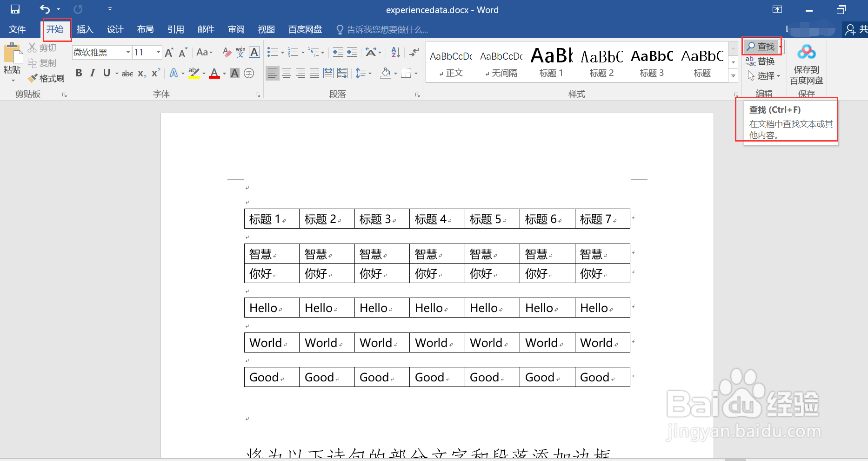Open the borders dropdown arrow

coord(415,73)
